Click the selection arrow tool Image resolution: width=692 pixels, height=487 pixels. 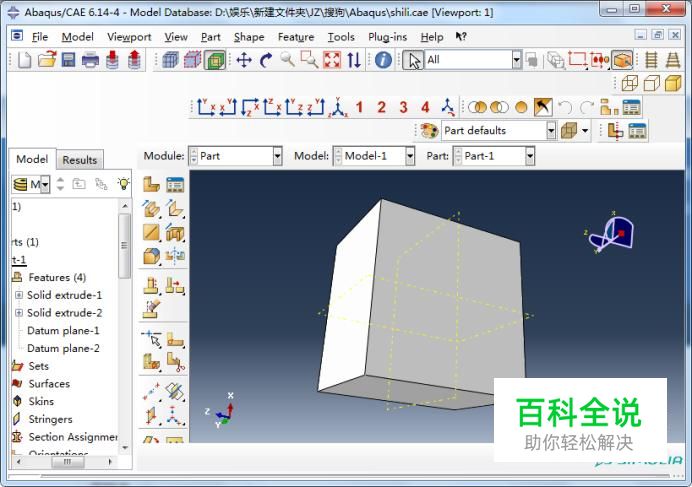click(413, 60)
